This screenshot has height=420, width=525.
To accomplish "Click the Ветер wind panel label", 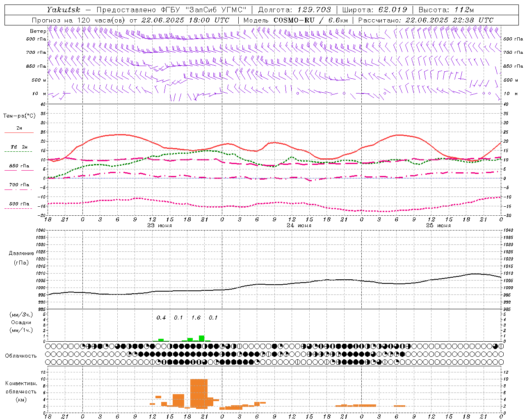I will (x=38, y=31).
